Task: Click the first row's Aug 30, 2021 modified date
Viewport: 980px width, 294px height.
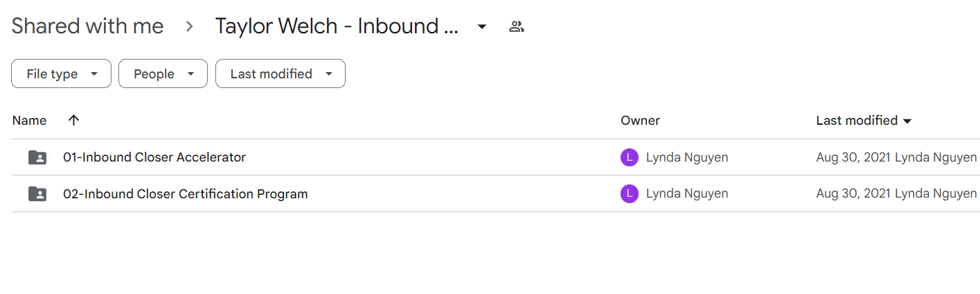Action: [853, 157]
